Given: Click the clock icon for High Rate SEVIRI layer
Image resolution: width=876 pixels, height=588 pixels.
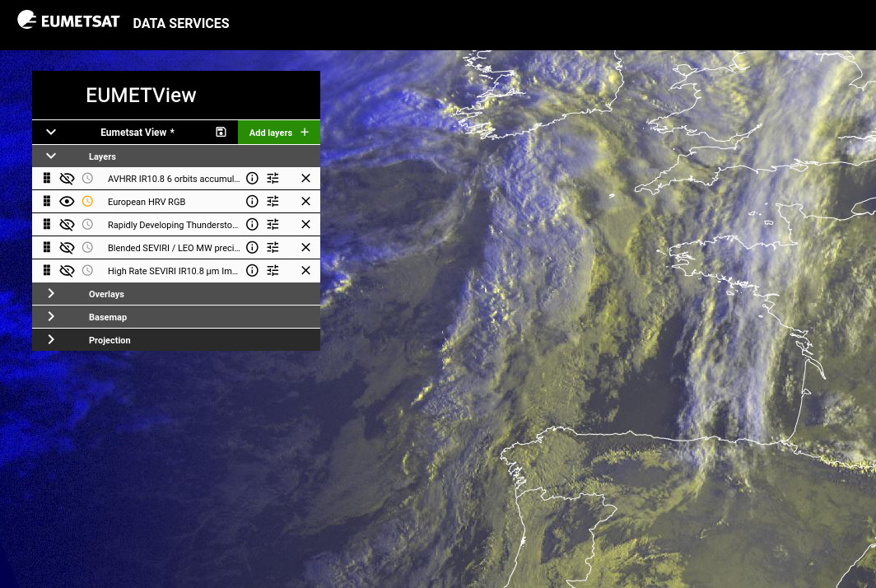Looking at the screenshot, I should point(88,270).
